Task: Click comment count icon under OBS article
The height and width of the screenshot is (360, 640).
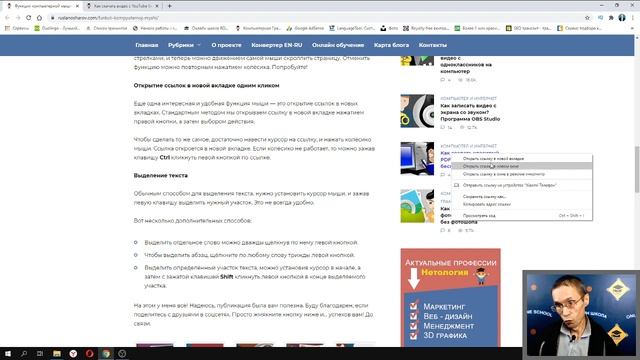Action: tap(443, 128)
